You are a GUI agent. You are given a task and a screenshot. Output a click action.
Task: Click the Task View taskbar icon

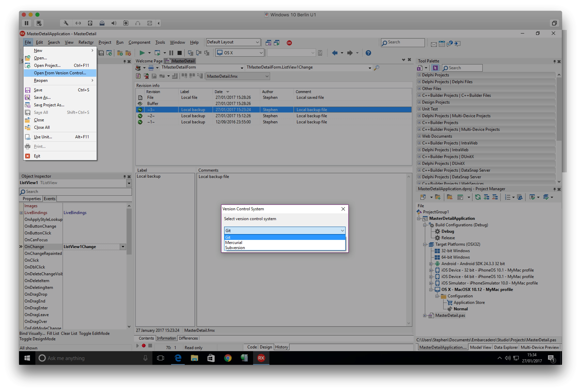click(x=160, y=358)
